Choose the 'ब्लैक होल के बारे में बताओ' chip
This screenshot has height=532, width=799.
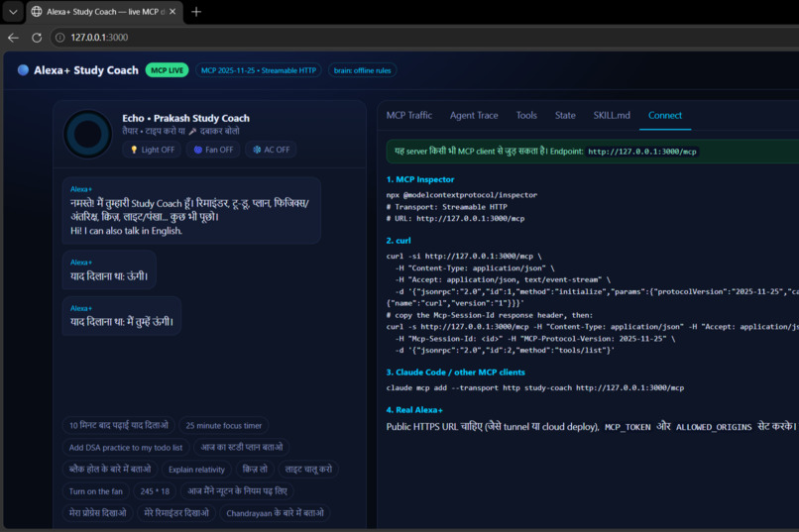[x=110, y=470]
